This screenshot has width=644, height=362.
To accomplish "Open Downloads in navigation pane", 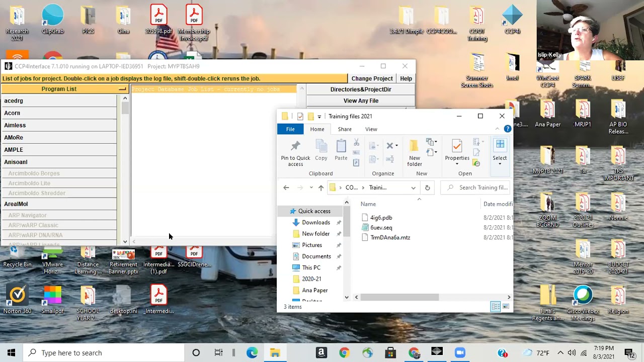I will [315, 223].
